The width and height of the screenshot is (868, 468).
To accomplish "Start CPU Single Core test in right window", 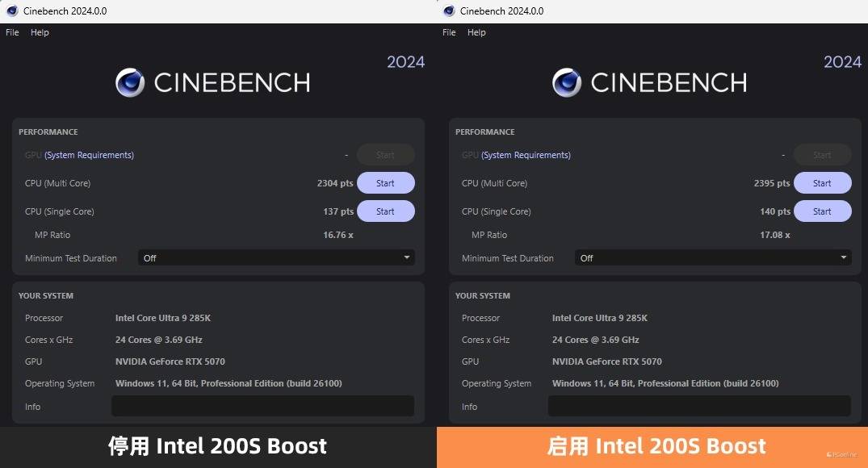I will point(823,211).
